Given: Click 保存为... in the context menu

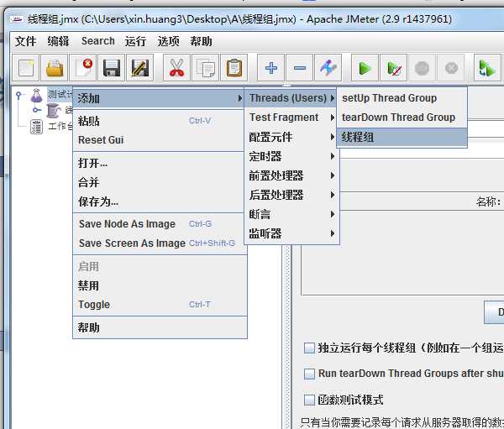Looking at the screenshot, I should tap(159, 201).
